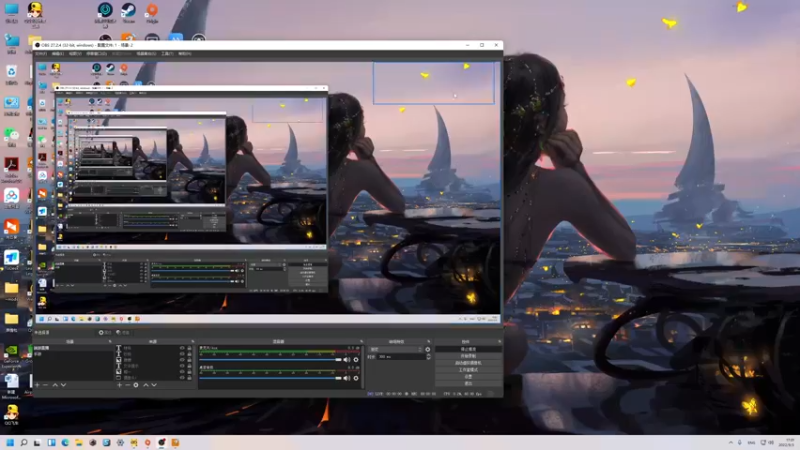Click the first button in Controls panel

[x=468, y=349]
